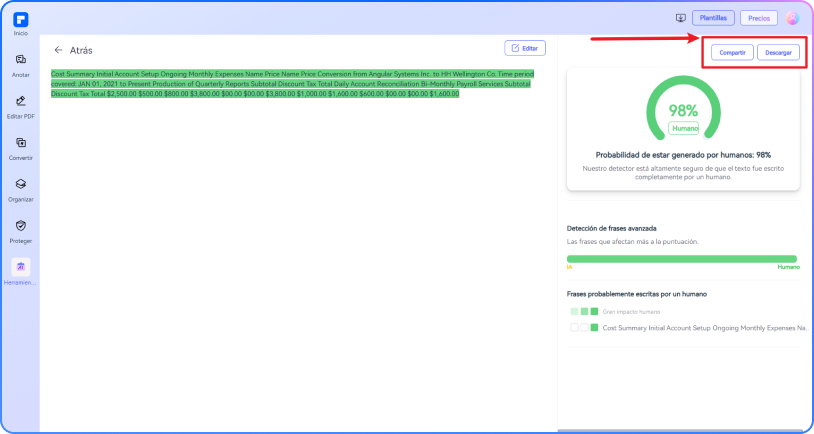
Task: Click the desktop download icon in header
Action: pyautogui.click(x=681, y=18)
